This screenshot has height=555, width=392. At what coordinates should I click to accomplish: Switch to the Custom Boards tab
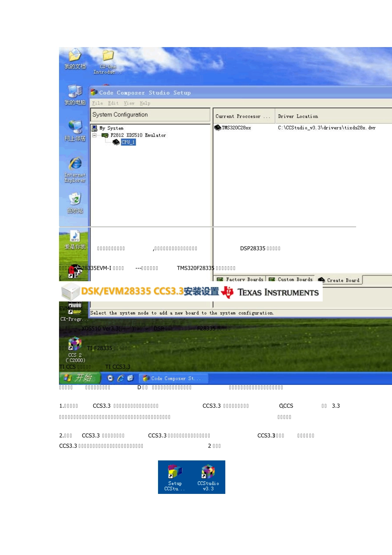coord(290,279)
